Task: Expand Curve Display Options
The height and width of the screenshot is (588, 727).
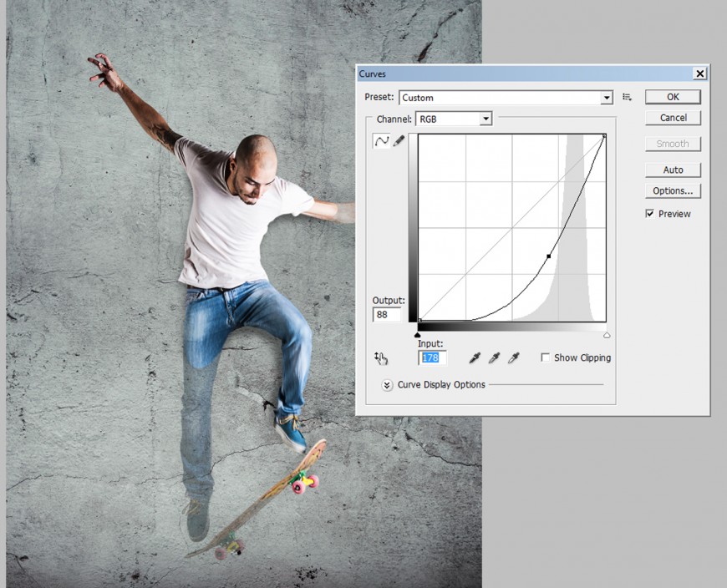Action: coord(387,385)
